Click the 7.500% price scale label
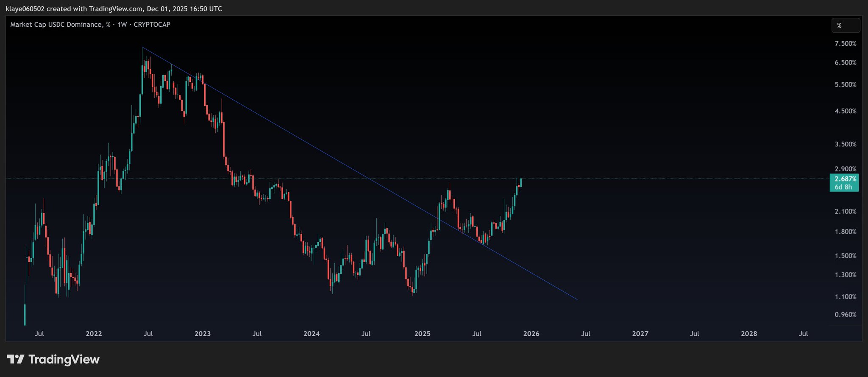868x377 pixels. tap(845, 44)
